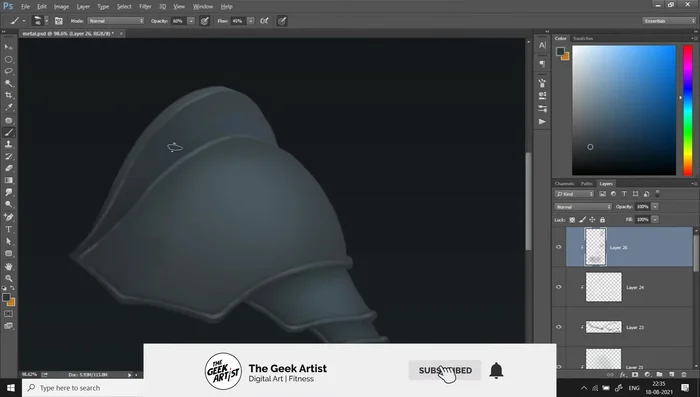Select the Move tool in the toolbox
The width and height of the screenshot is (700, 397).
point(8,47)
